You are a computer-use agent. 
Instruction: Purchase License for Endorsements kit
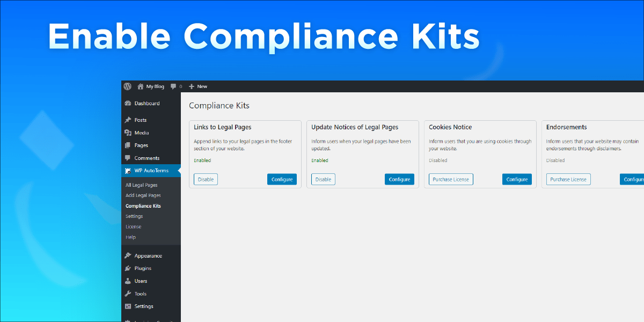568,179
